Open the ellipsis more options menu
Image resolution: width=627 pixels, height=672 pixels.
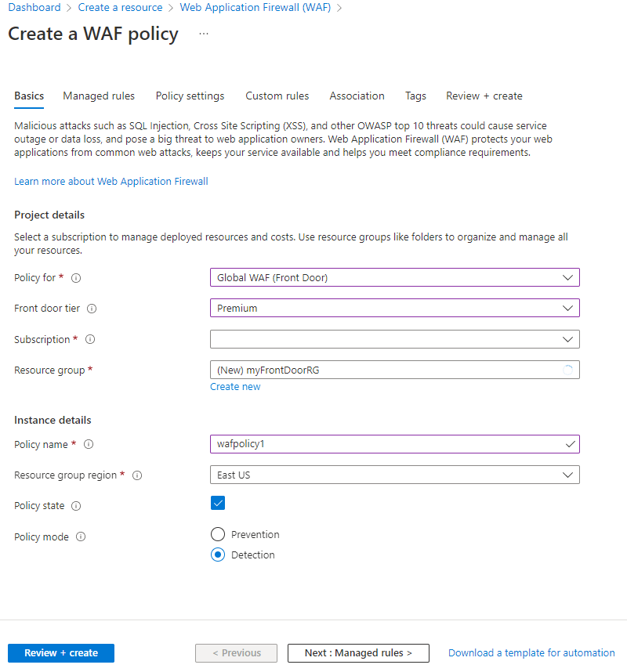pos(204,34)
